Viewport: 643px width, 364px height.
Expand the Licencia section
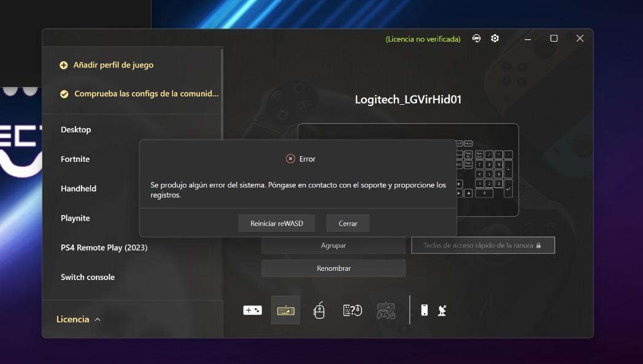(79, 319)
